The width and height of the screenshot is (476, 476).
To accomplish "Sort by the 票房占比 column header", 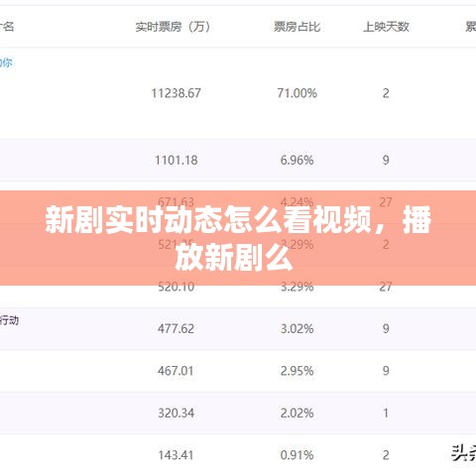I will [x=297, y=27].
